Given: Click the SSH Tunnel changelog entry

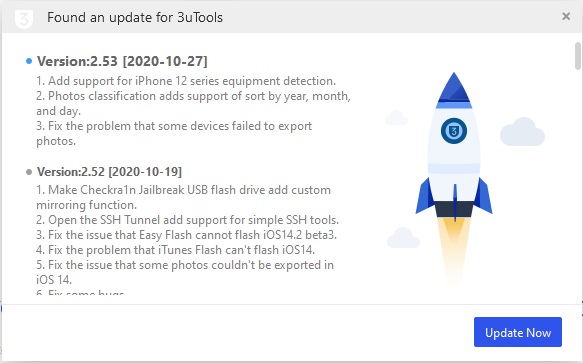Looking at the screenshot, I should (x=187, y=220).
